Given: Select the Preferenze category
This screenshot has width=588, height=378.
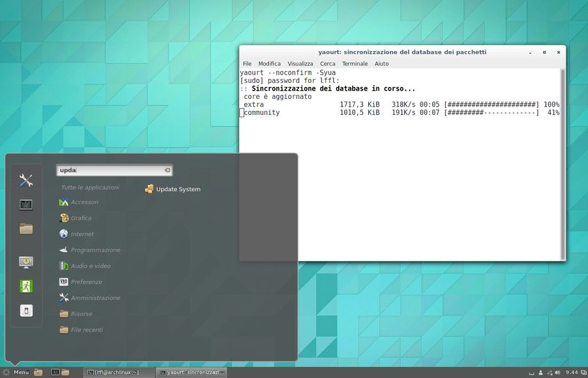Looking at the screenshot, I should pos(86,282).
